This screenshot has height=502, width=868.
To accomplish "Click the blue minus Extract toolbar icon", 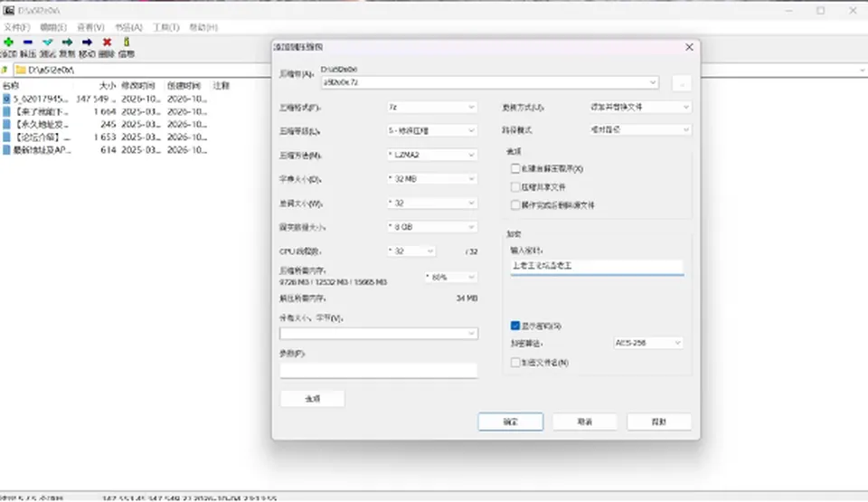I will point(28,43).
